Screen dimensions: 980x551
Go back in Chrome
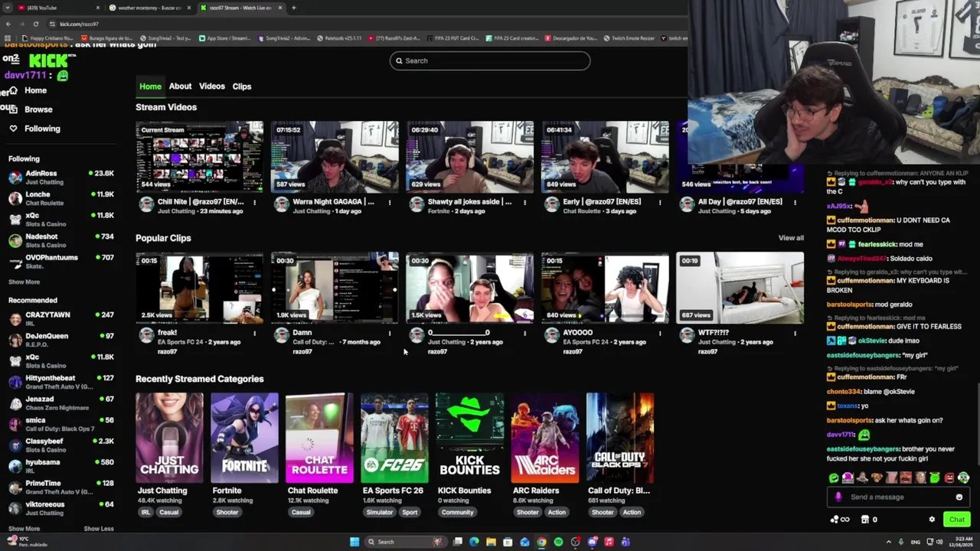[x=8, y=24]
